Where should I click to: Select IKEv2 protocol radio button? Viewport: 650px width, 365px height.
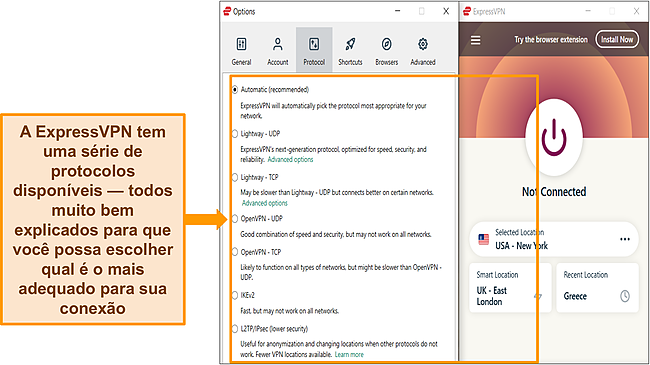(x=235, y=295)
